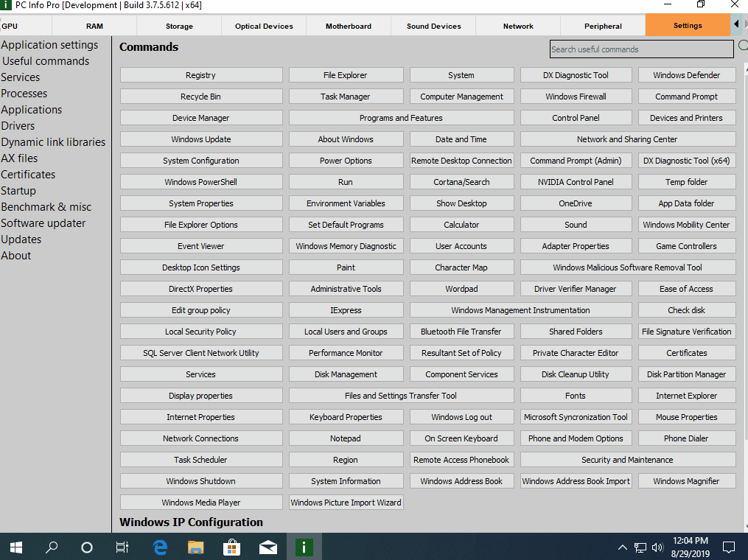Open Files and Settings Transfer Tool

click(401, 396)
